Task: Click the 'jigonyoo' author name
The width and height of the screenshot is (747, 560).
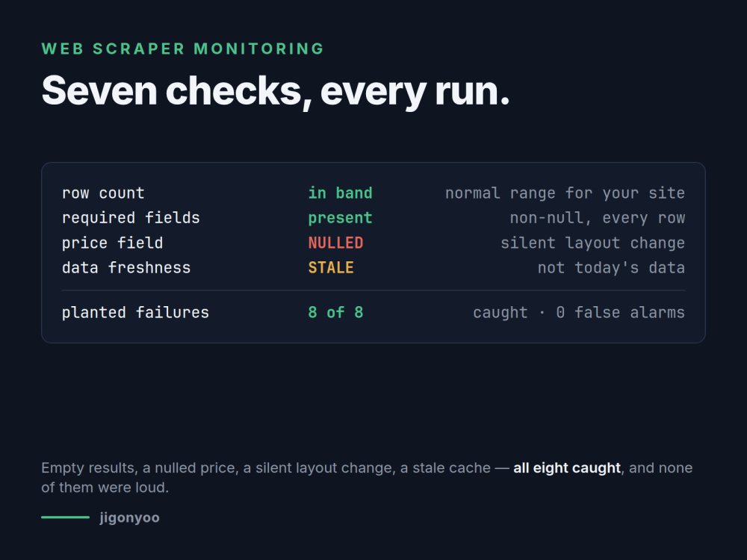Action: [x=129, y=517]
